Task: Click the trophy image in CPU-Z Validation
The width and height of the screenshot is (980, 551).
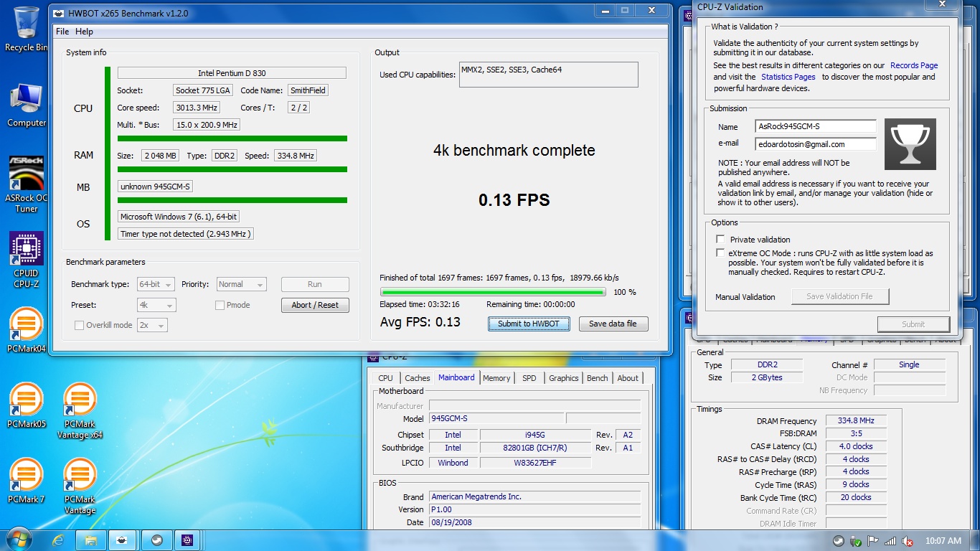Action: (x=910, y=144)
